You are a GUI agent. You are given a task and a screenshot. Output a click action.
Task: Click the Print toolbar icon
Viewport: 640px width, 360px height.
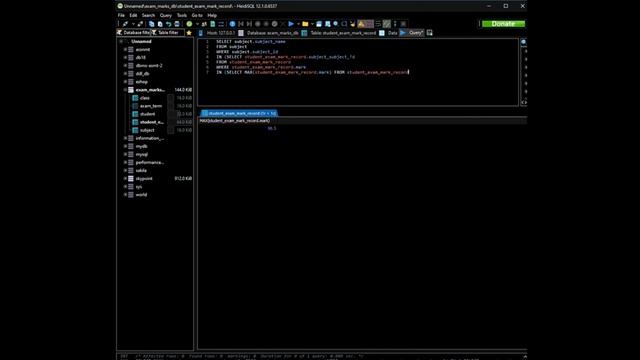pyautogui.click(x=177, y=24)
